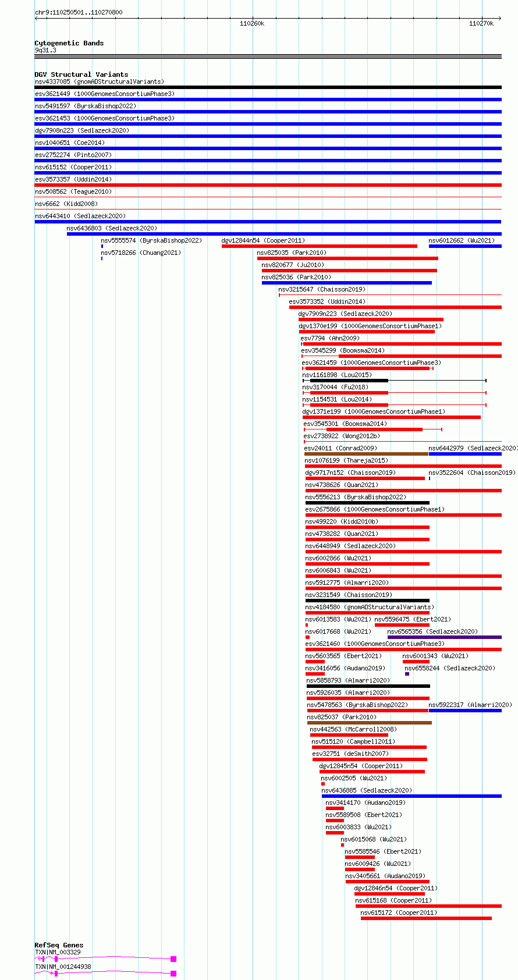Select nsv5718266 Chuang2021 label
Screen dimensions: 518x980
point(141,253)
